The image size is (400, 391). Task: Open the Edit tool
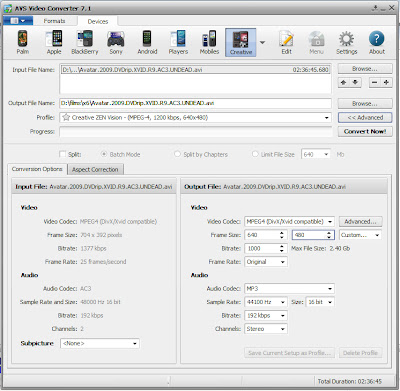[286, 42]
